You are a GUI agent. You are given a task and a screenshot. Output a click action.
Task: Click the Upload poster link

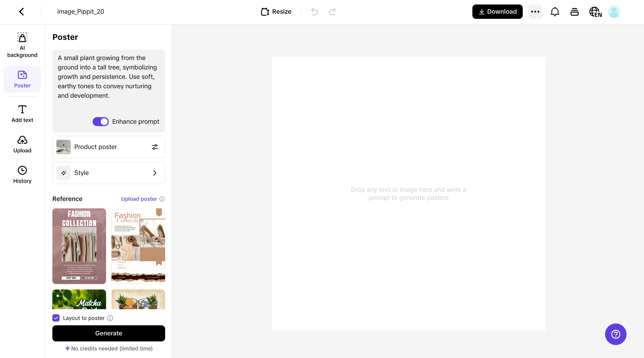pos(139,199)
